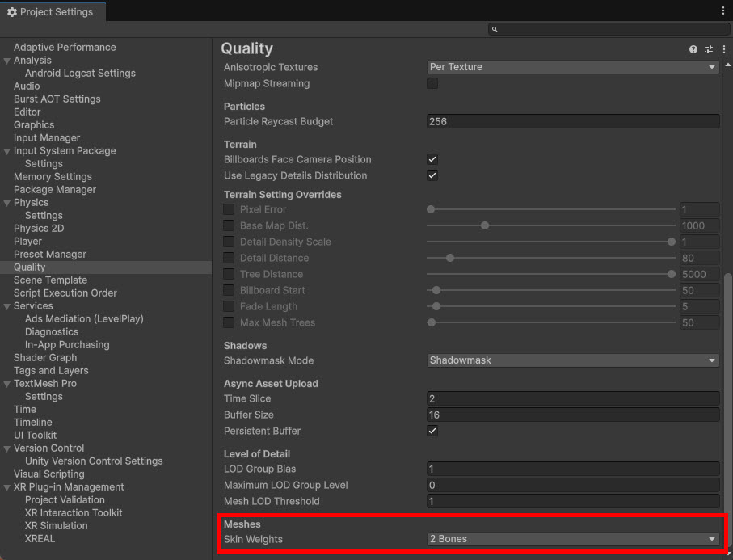
Task: Uncheck Billboards Face Camera Position
Action: (432, 159)
